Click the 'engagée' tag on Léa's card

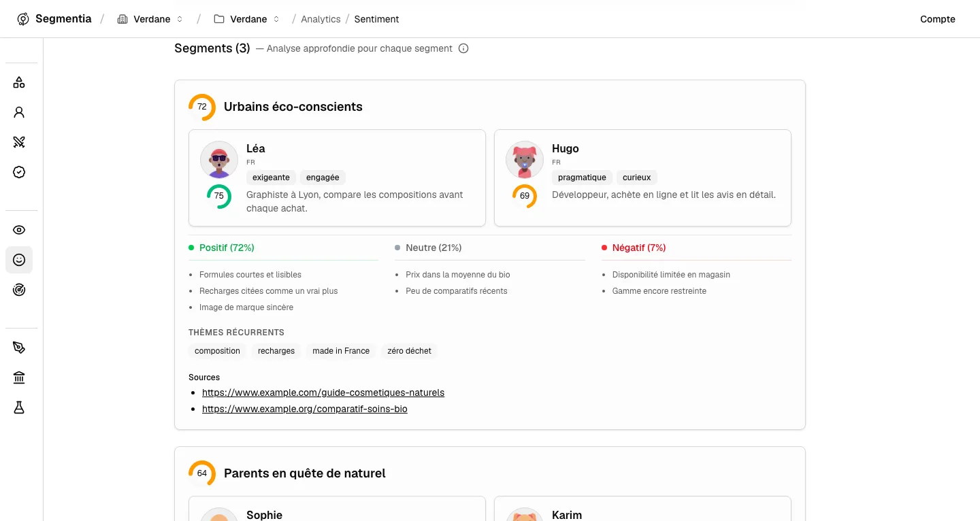coord(323,178)
